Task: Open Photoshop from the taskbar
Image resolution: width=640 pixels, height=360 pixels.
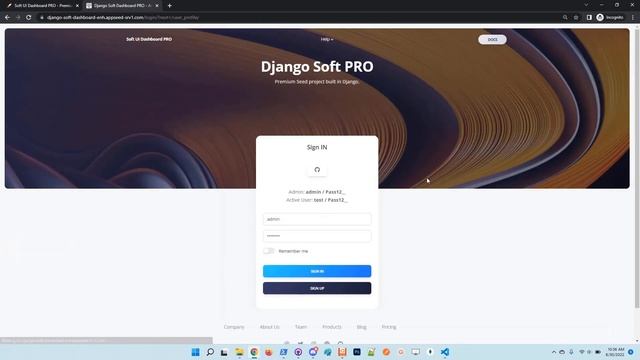Action: (357, 352)
